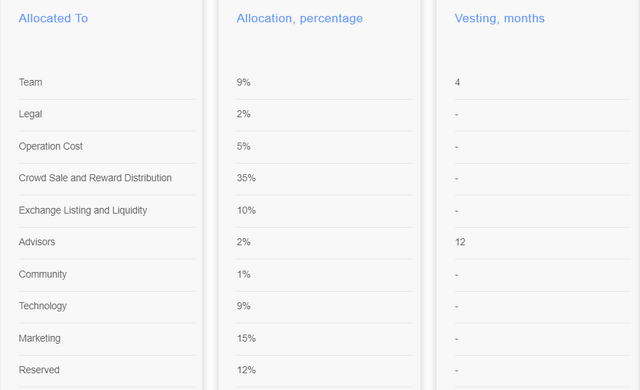Select Exchange Listing and Liquidity row
The height and width of the screenshot is (390, 640).
tap(83, 211)
